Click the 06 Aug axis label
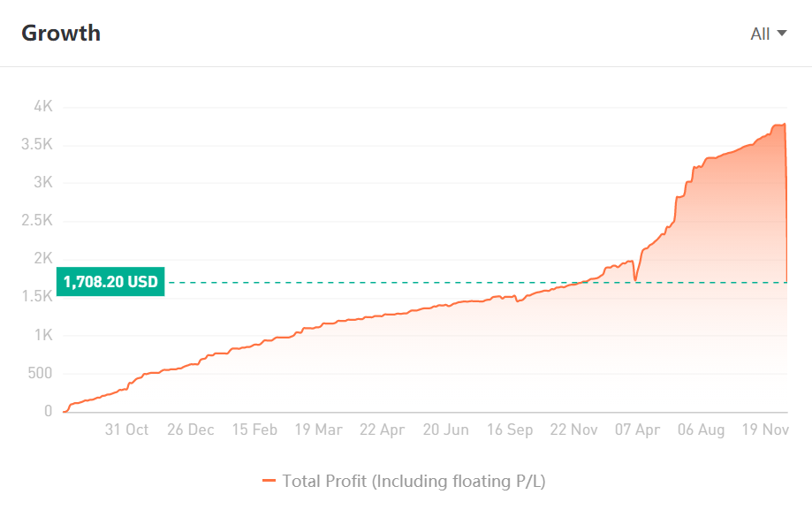Screen dimensions: 812x517 pos(701,430)
